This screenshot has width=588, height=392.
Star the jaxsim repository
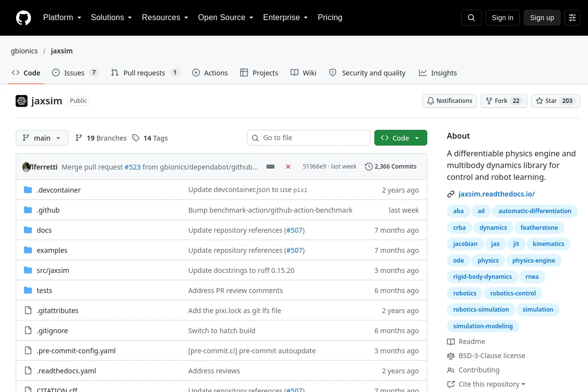coord(556,101)
